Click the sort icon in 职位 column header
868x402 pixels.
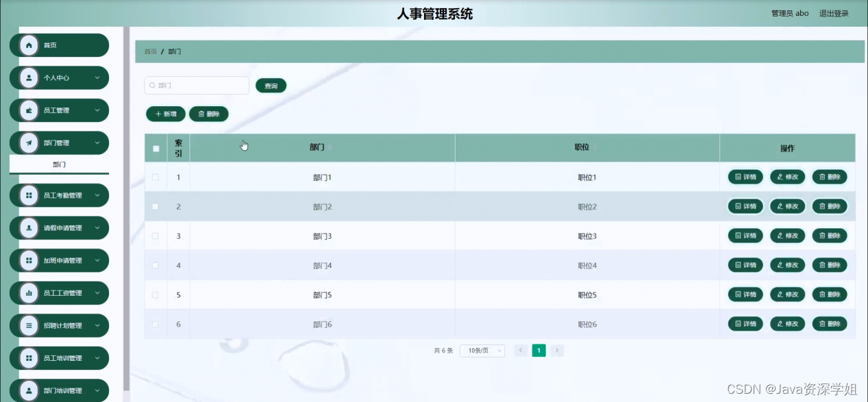coord(594,148)
